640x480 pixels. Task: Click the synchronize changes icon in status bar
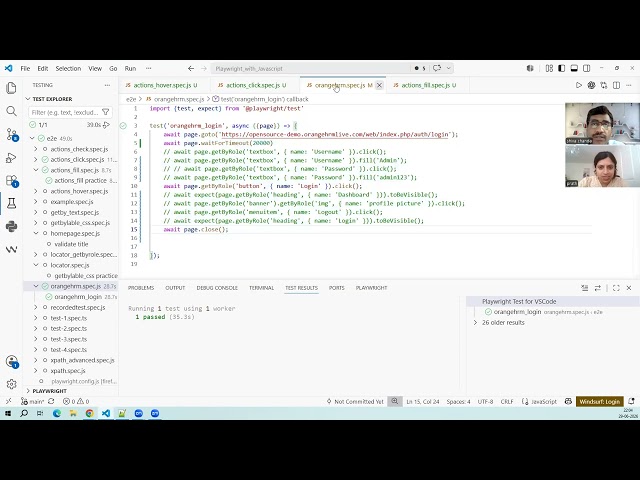[51, 401]
